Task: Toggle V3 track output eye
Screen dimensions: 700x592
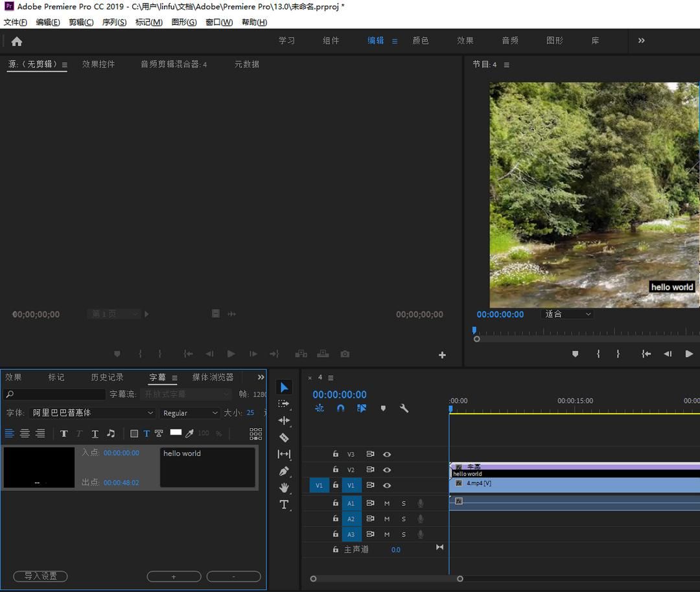Action: [387, 454]
